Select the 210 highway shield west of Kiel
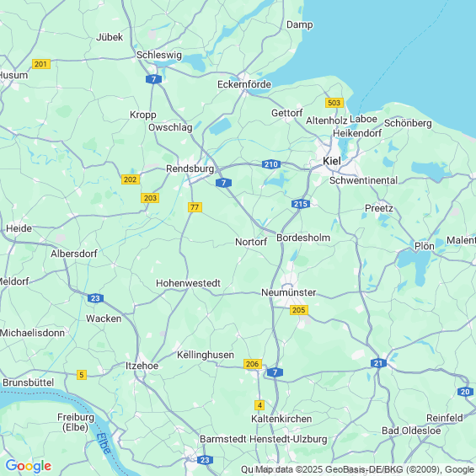Screen dimensions: 476x476 [x=270, y=164]
